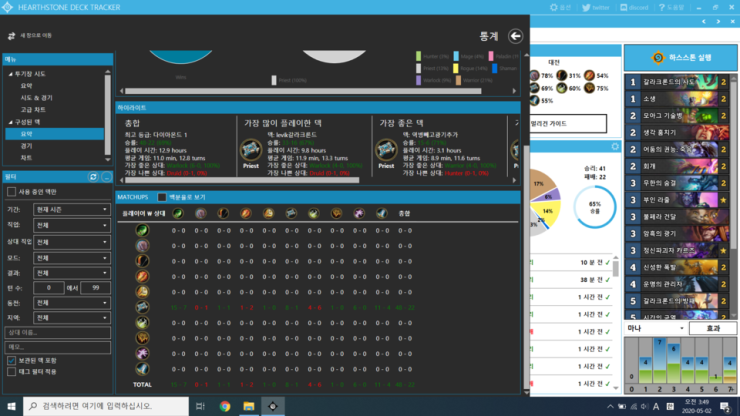Screen dimensions: 740x416
Task: Click the Paladin column header icon
Action: point(269,213)
